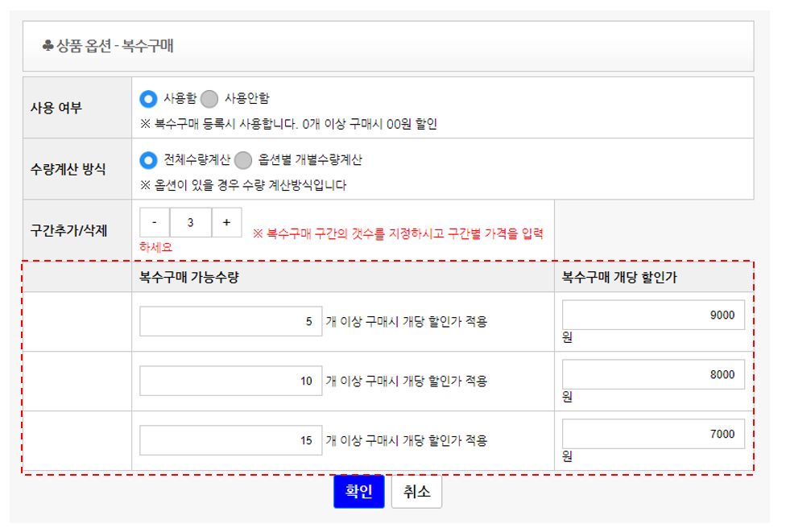This screenshot has width=786, height=532.
Task: Confirm with the blue 확인 button
Action: [x=359, y=492]
